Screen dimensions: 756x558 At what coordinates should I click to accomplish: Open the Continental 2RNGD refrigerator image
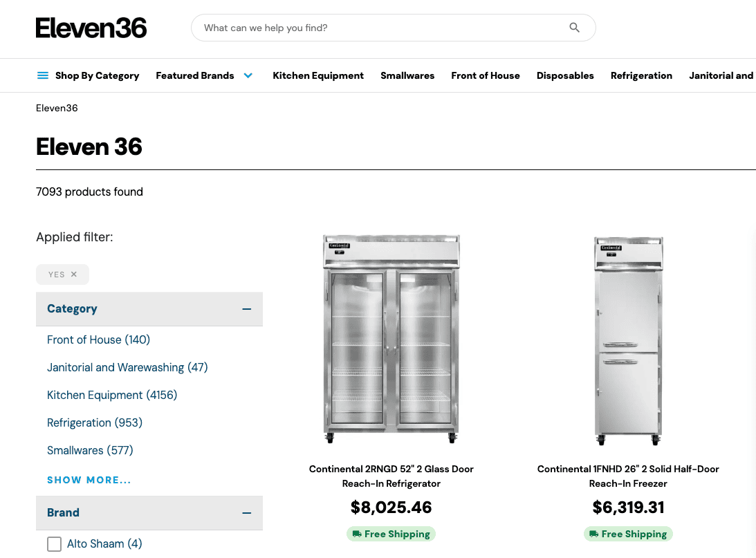391,340
